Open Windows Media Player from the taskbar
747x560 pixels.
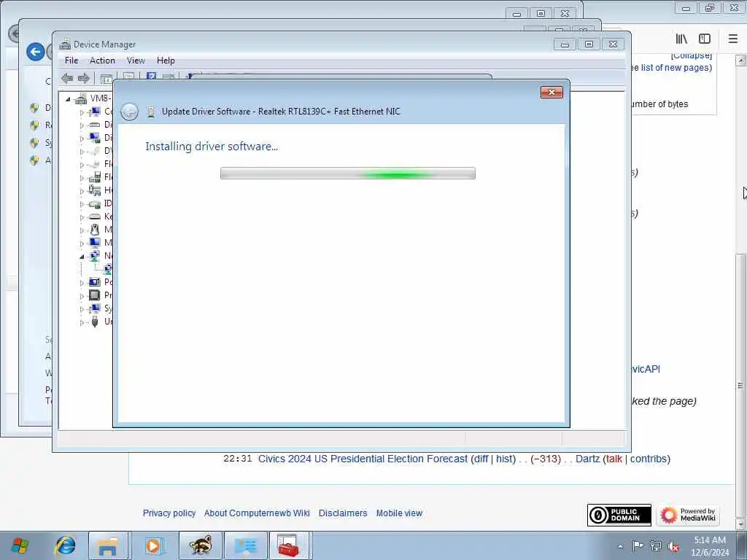point(153,545)
